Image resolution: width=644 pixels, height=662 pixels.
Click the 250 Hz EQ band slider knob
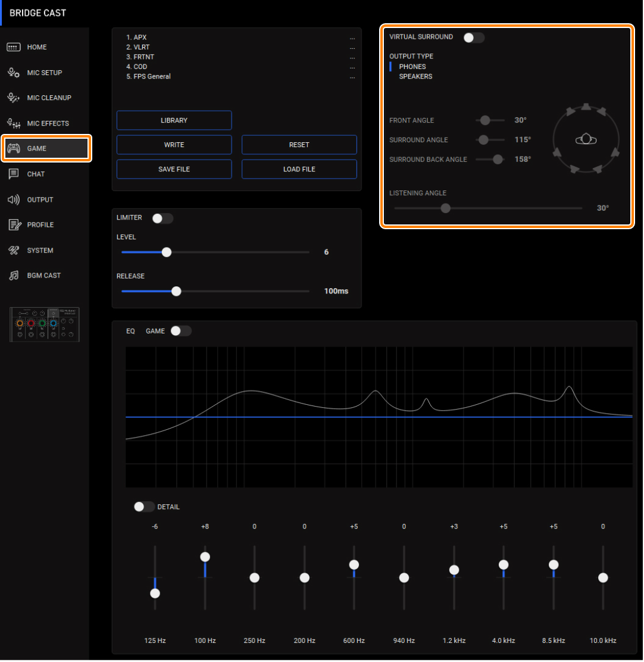[255, 577]
